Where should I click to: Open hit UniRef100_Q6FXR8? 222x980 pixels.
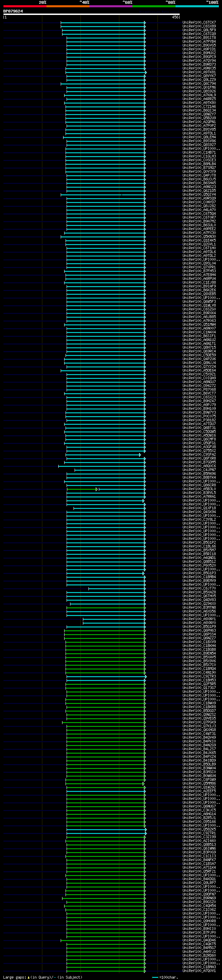(199, 459)
